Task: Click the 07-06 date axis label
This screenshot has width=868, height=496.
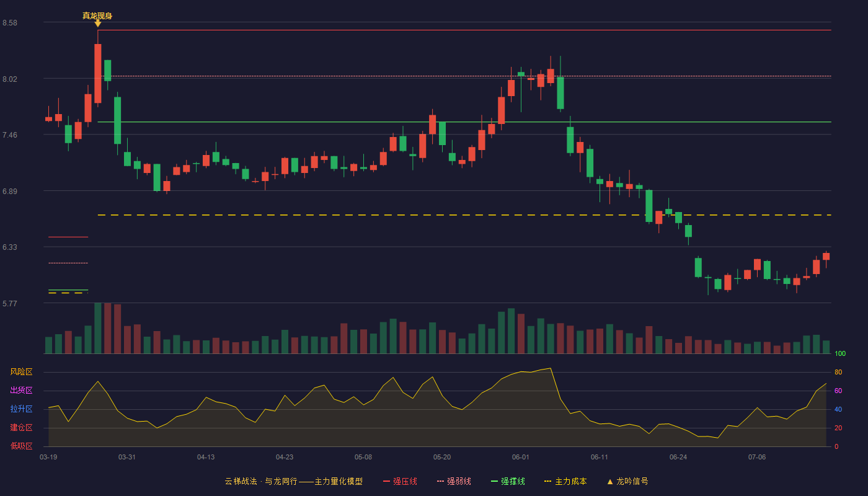Action: tap(757, 457)
